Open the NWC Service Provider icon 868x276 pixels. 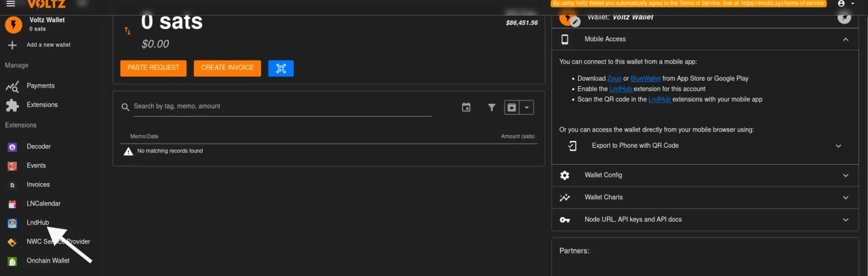(12, 241)
